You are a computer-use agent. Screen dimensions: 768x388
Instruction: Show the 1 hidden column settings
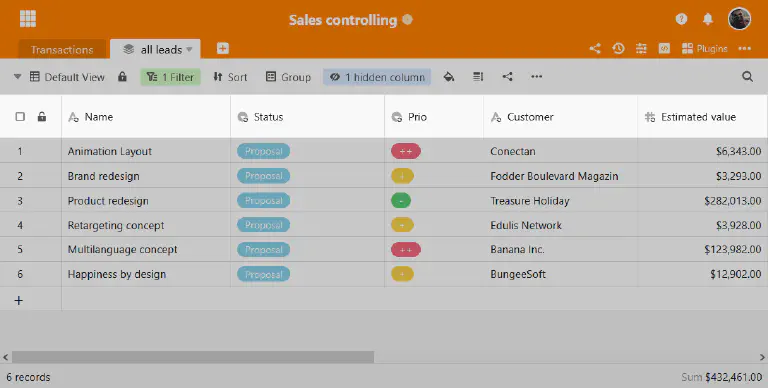377,77
